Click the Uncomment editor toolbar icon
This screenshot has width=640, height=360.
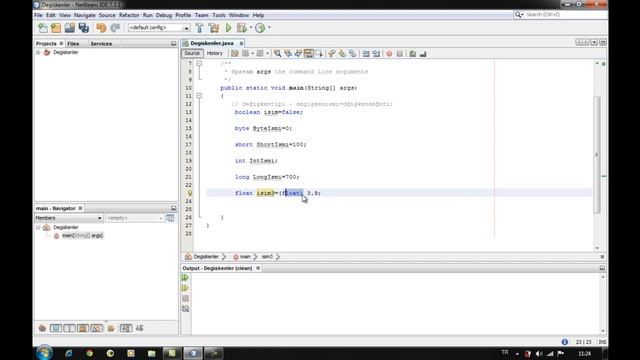(x=423, y=53)
